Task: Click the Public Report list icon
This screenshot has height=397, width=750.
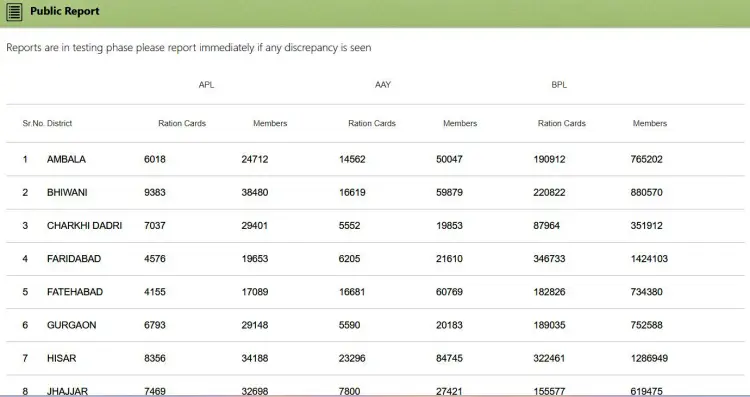Action: tap(14, 12)
